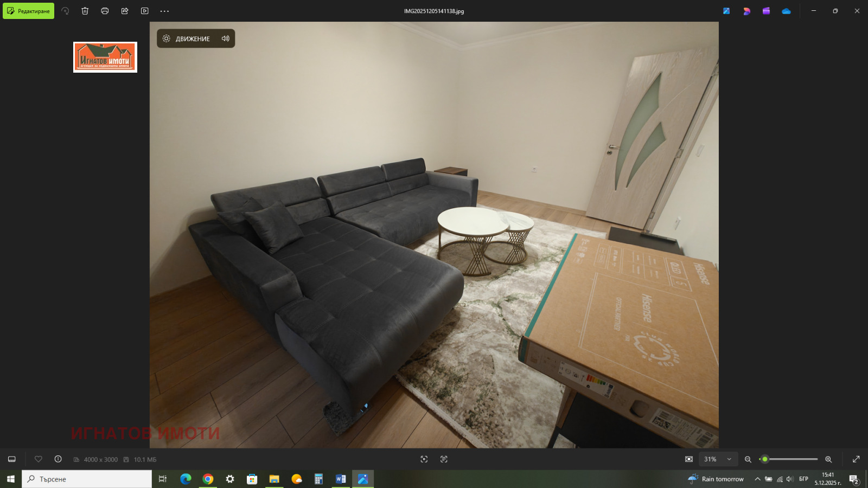This screenshot has width=868, height=488.
Task: Rotate the image using the rotate icon
Action: (x=65, y=11)
